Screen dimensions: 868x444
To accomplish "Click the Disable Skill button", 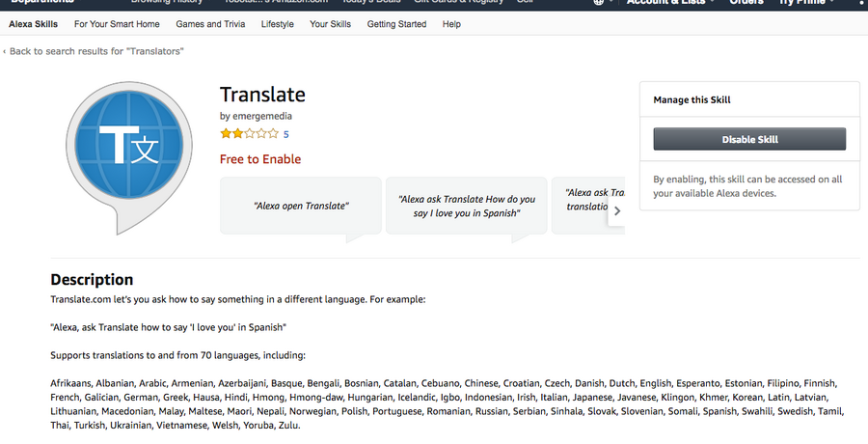I will click(x=749, y=139).
